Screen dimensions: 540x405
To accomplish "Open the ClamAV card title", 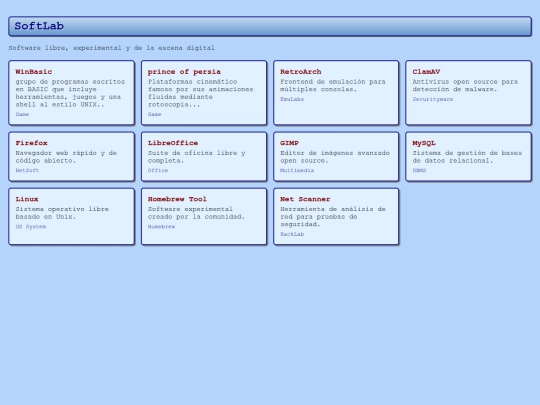I will point(426,72).
